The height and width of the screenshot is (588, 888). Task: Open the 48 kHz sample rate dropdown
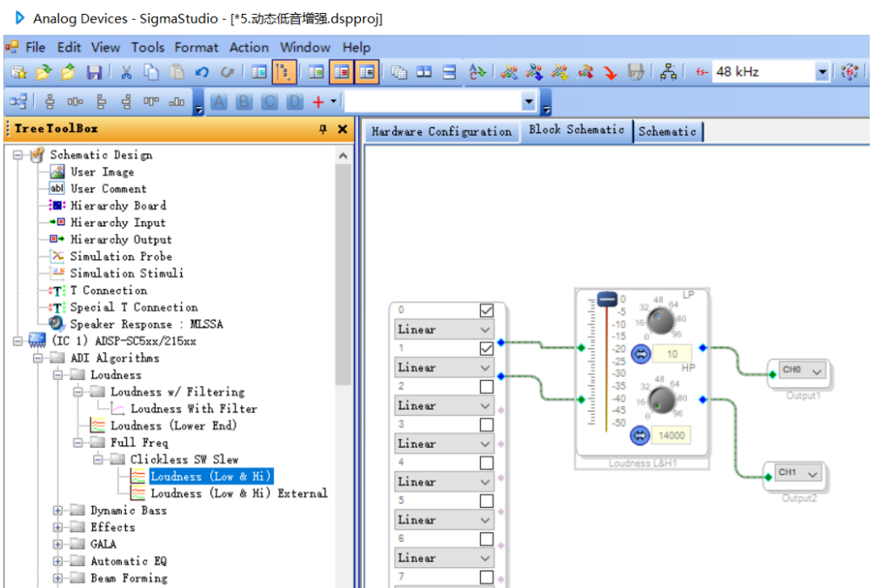tap(822, 72)
